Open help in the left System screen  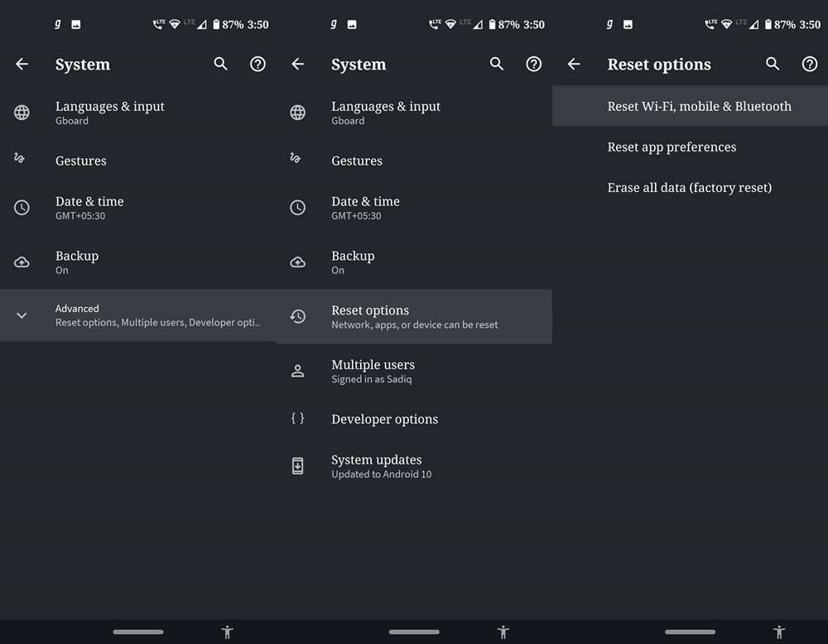[258, 64]
